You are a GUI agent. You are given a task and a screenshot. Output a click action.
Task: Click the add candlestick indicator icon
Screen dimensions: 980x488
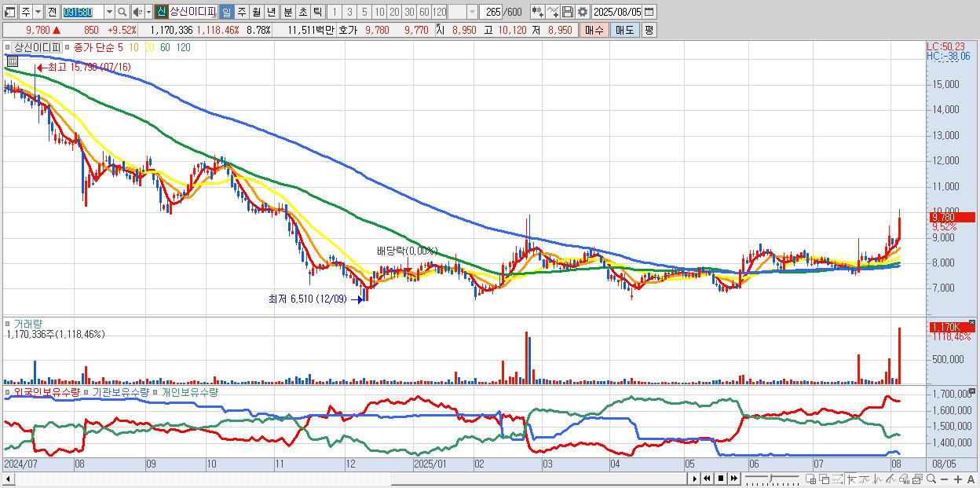point(538,12)
